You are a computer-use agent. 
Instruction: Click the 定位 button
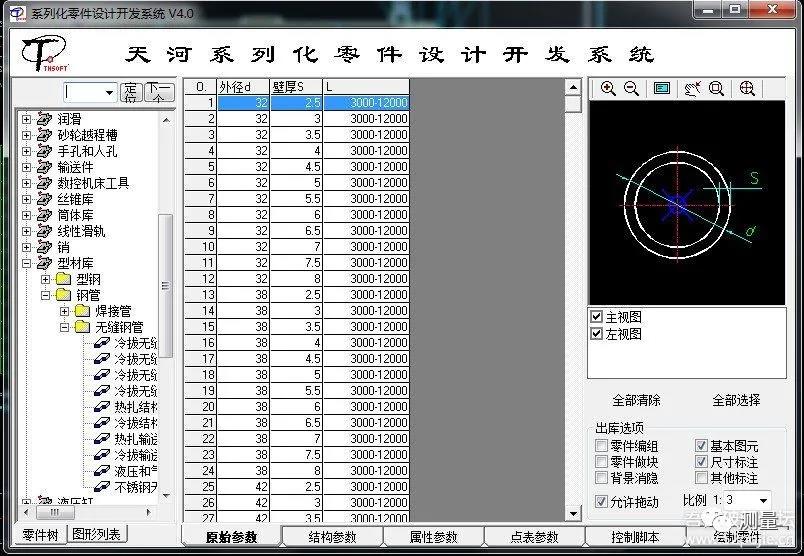[131, 93]
